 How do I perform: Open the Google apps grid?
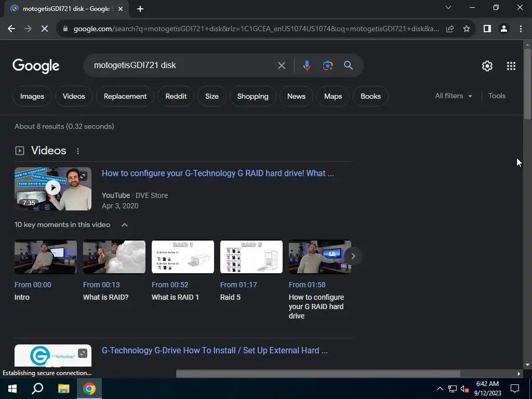pos(511,66)
